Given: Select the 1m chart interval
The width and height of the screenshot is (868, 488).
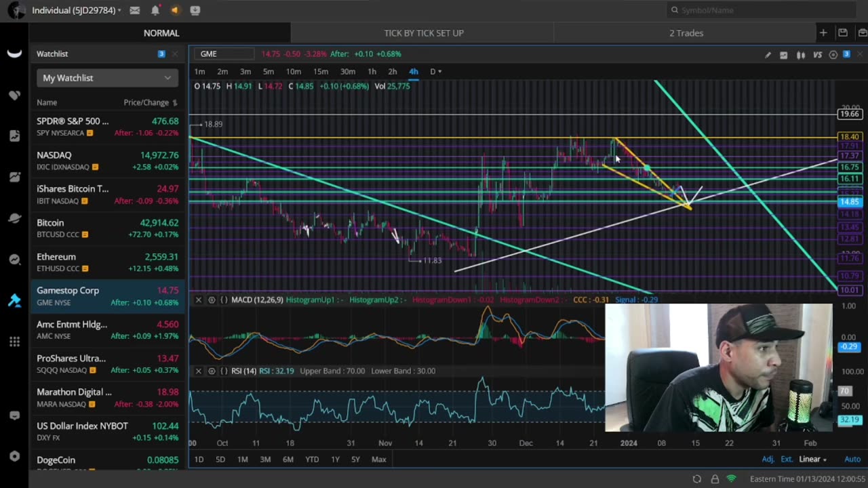Looking at the screenshot, I should click(x=199, y=71).
